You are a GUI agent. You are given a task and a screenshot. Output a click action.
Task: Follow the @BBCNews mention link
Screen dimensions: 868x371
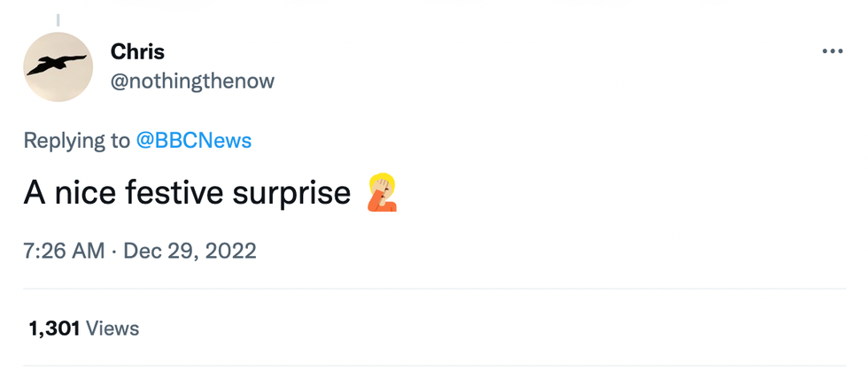pos(193,141)
